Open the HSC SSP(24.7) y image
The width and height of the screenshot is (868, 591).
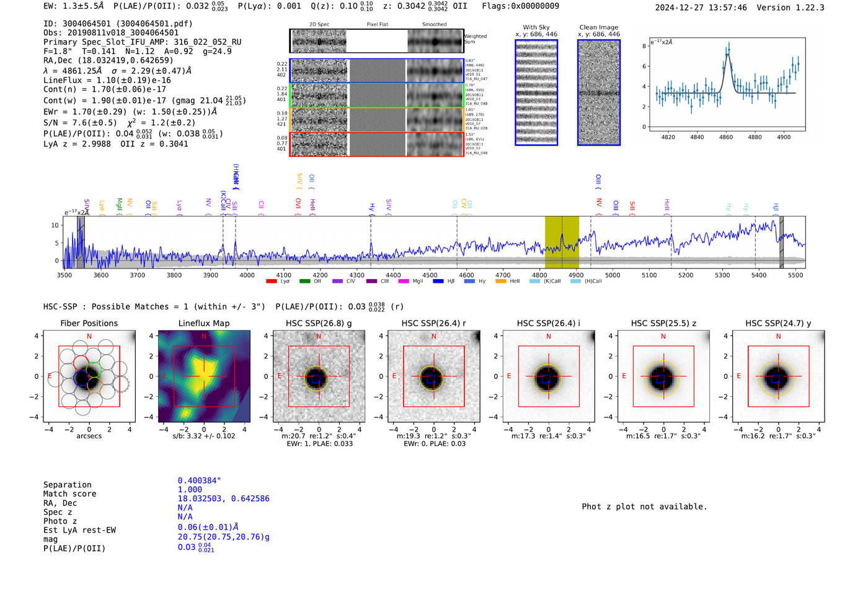(x=779, y=376)
